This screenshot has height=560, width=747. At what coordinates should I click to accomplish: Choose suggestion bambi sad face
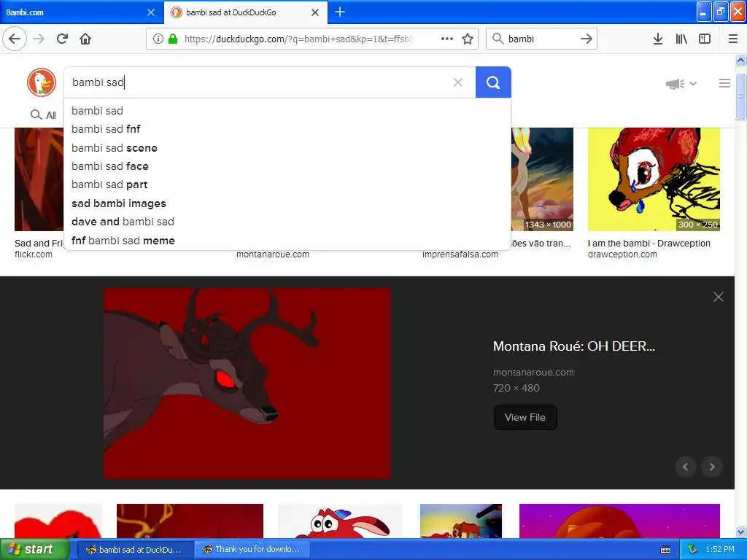(x=287, y=166)
